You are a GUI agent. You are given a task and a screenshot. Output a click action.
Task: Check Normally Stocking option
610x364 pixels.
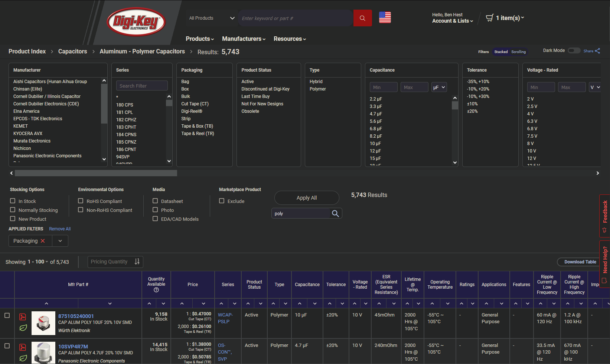(13, 210)
